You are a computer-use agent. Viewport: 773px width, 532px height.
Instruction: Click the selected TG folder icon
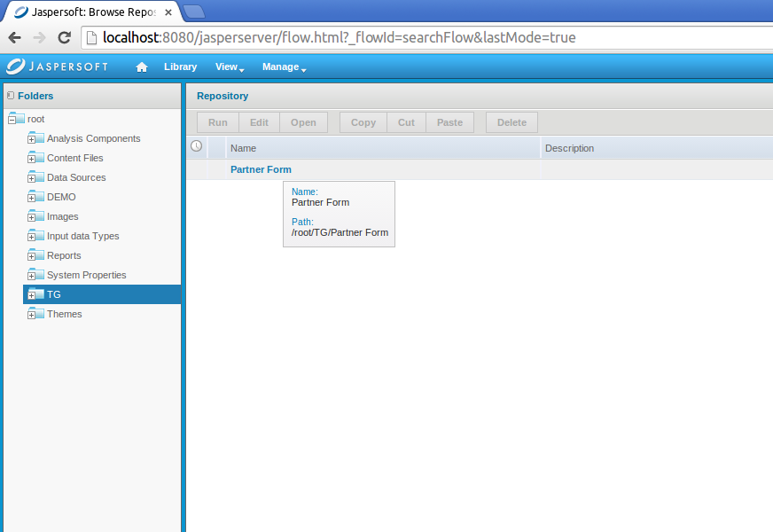(x=42, y=293)
